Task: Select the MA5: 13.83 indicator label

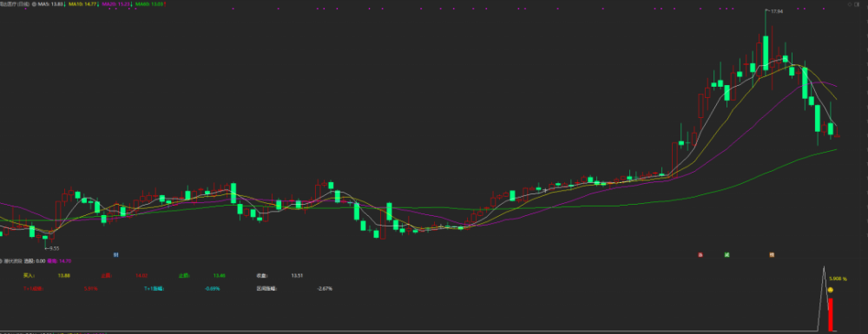Action: point(50,3)
